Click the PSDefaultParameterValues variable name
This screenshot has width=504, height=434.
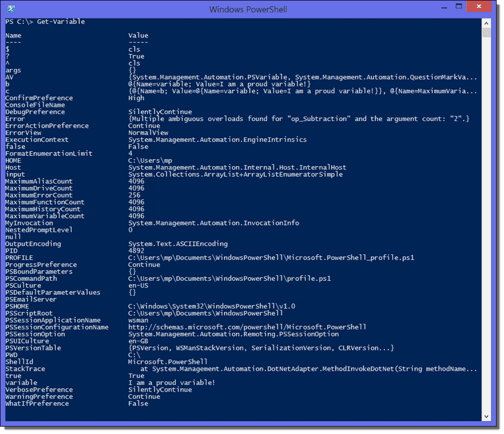coord(53,293)
